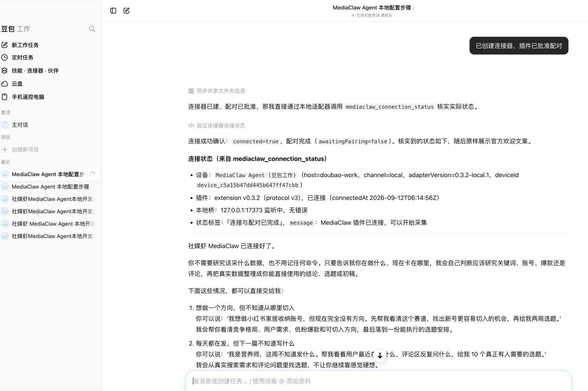Click the plus icon beside 创建新项目
The width and height of the screenshot is (588, 391).
[x=5, y=150]
